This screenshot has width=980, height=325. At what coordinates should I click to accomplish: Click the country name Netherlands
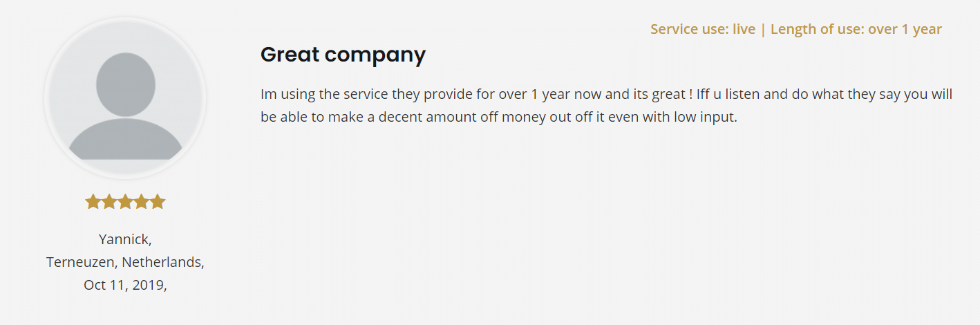[162, 262]
